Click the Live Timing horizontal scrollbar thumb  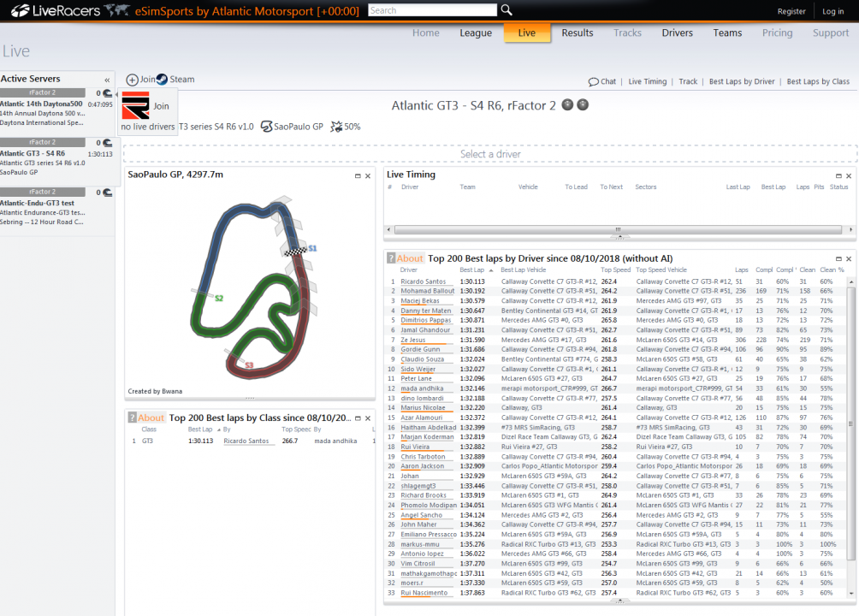(618, 229)
